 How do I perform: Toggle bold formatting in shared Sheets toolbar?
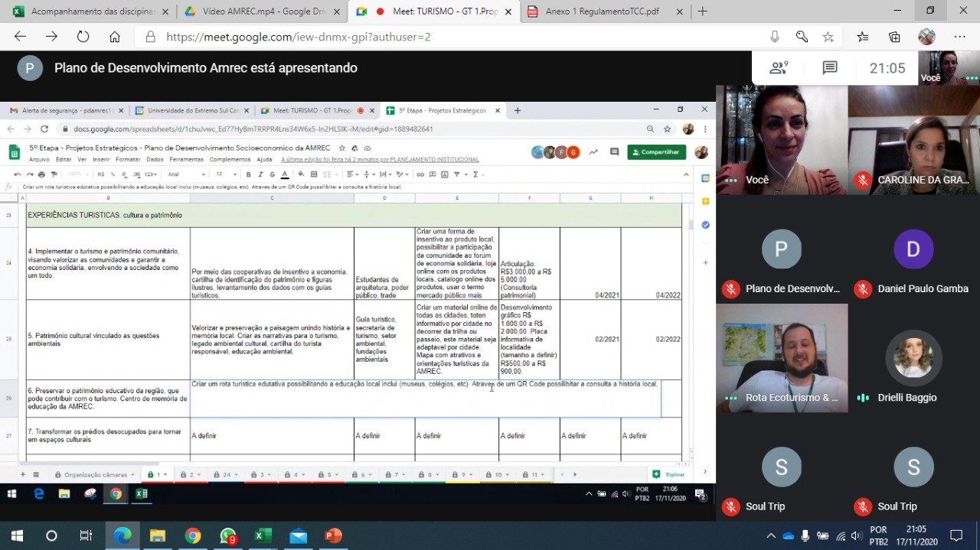pos(248,174)
